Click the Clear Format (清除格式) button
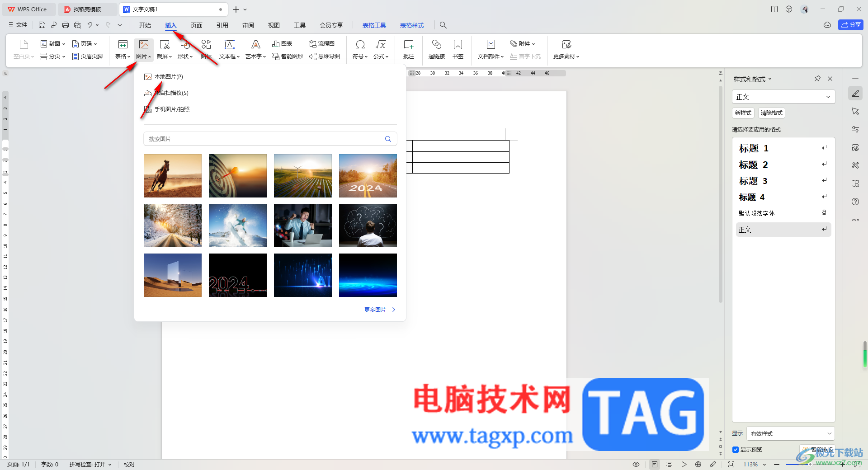868x470 pixels. [x=772, y=113]
